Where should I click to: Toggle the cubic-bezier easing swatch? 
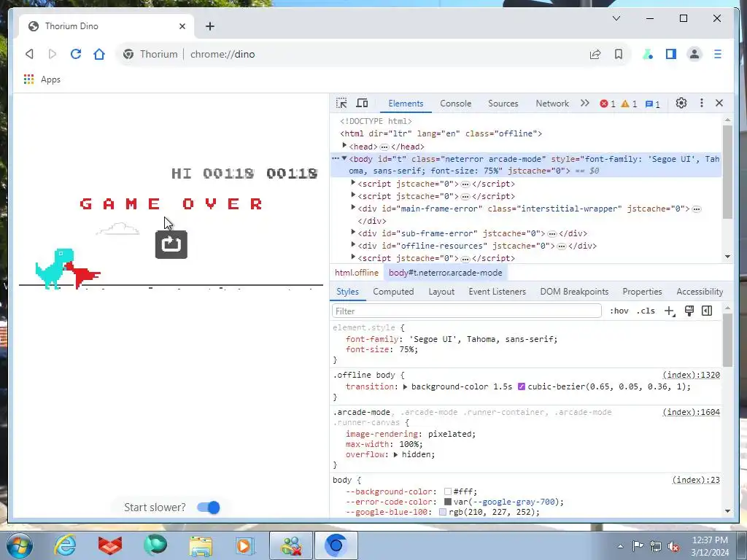pyautogui.click(x=521, y=386)
